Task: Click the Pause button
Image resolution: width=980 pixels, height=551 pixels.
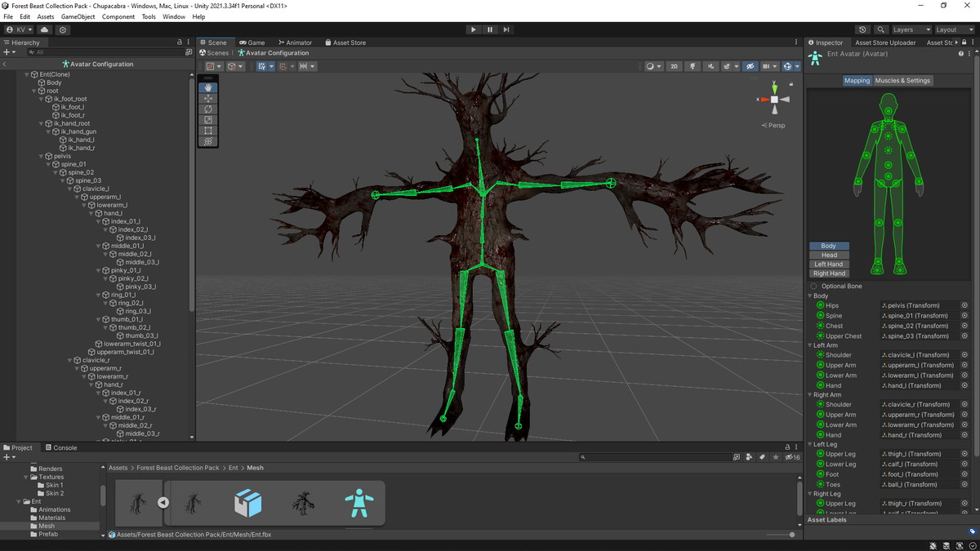Action: point(490,29)
